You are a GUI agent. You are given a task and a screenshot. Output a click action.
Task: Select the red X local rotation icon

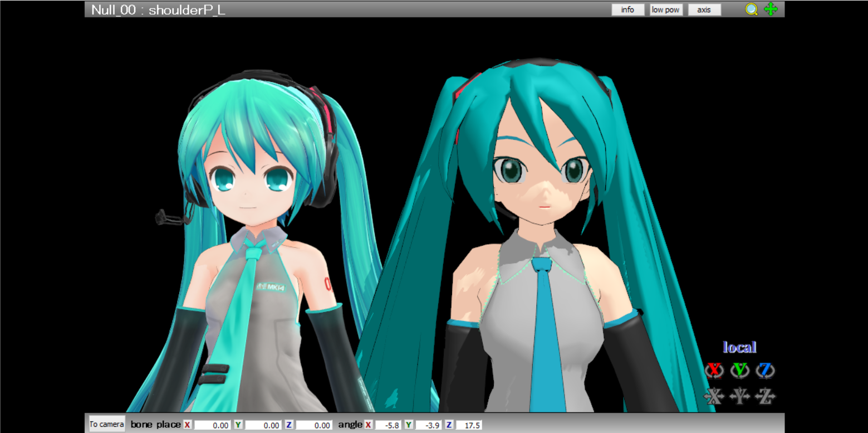(714, 371)
